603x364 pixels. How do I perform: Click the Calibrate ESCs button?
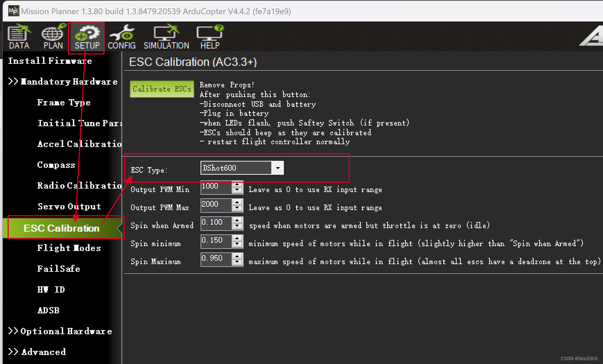[x=162, y=89]
